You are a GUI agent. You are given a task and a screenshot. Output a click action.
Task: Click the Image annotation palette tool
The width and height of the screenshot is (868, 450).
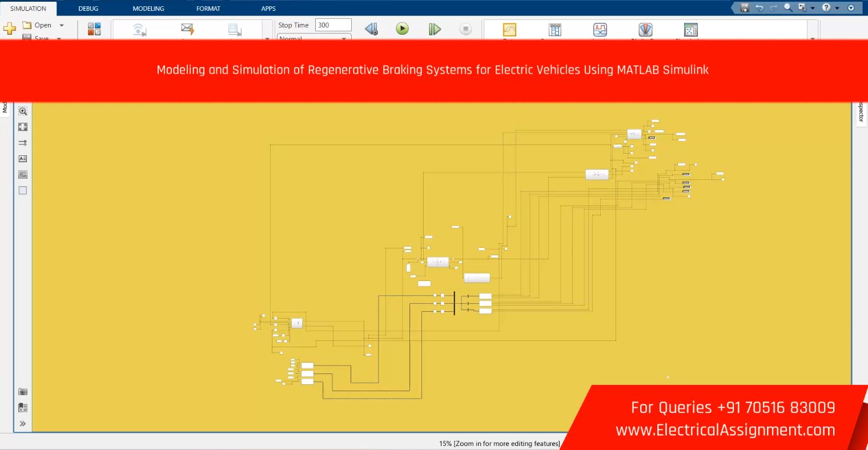pyautogui.click(x=23, y=175)
